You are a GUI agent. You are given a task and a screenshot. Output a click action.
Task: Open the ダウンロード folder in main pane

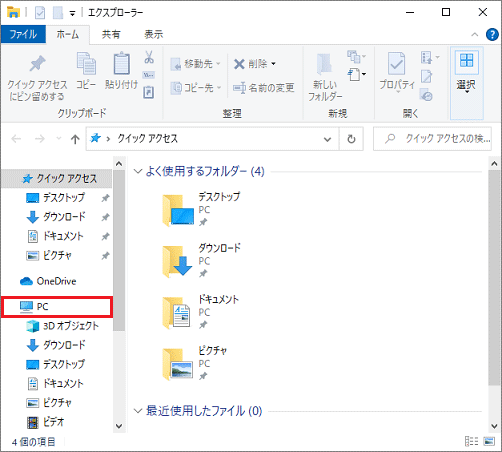[x=201, y=261]
